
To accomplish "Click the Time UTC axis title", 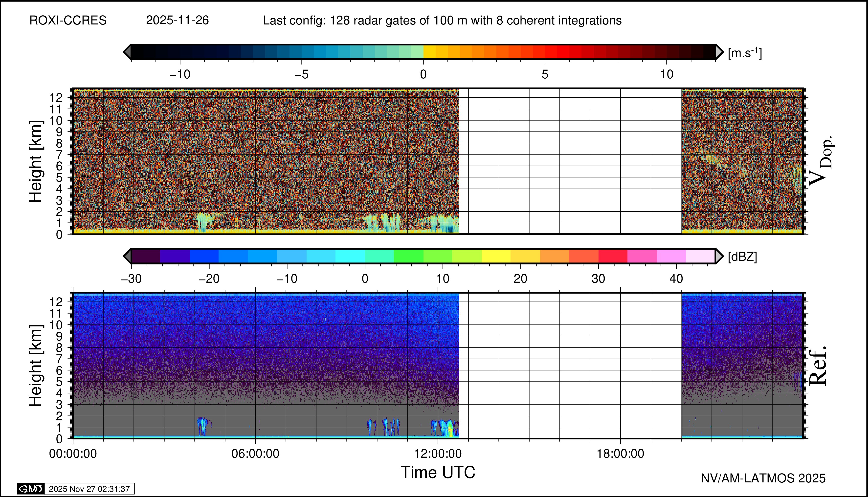I will click(x=438, y=473).
